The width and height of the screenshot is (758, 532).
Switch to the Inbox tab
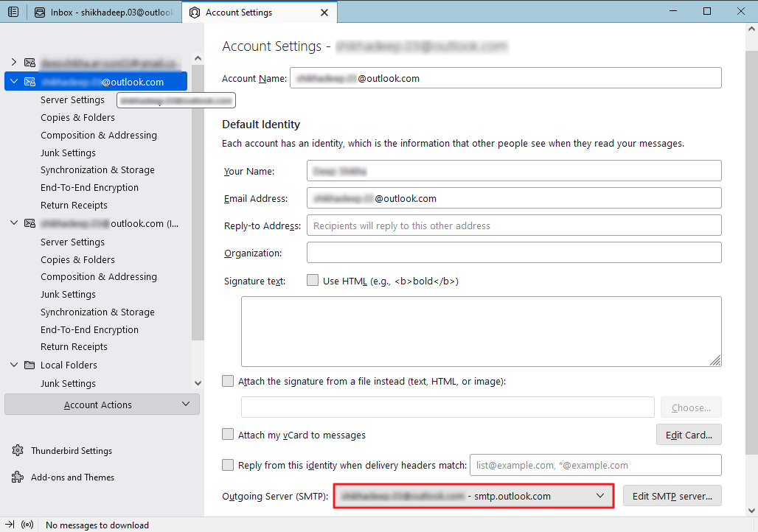coord(104,12)
